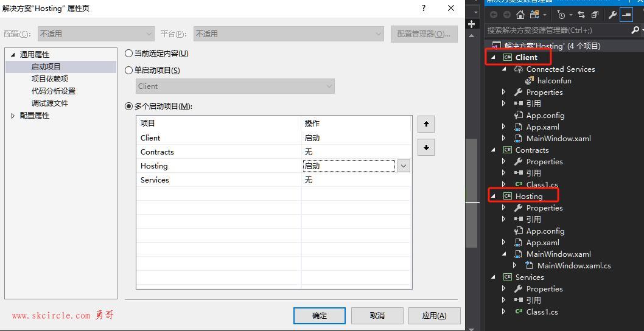Image resolution: width=644 pixels, height=331 pixels.
Task: Select 启动项目 in the property page tree
Action: click(x=46, y=67)
